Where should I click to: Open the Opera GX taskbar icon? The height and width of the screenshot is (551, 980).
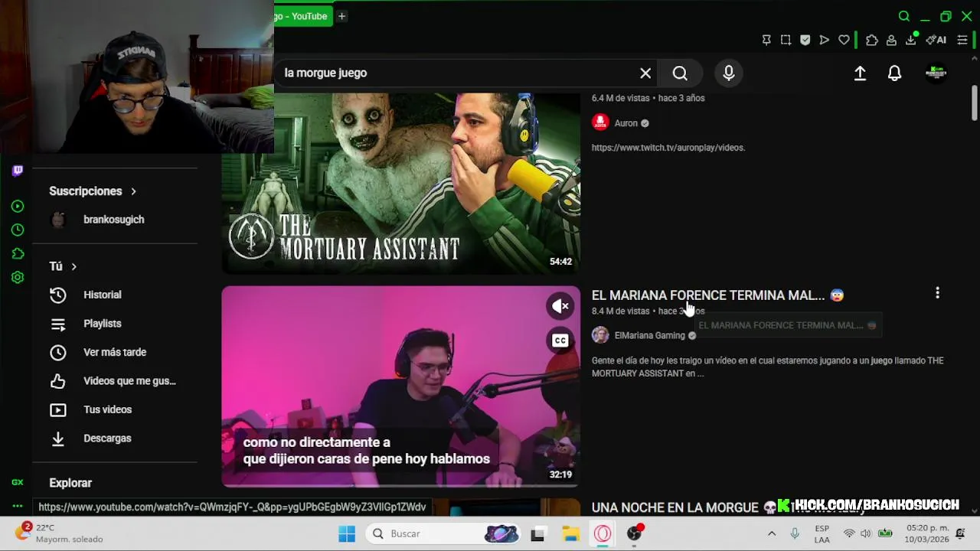coord(603,533)
